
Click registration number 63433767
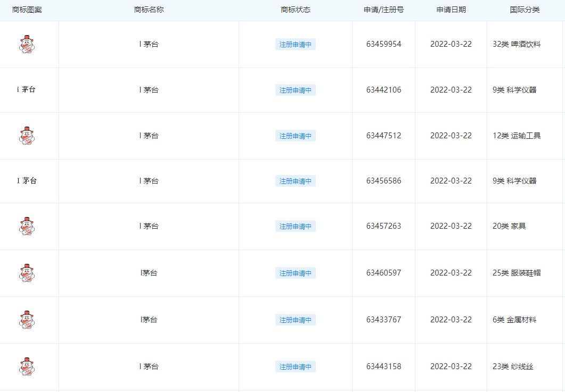tap(384, 319)
